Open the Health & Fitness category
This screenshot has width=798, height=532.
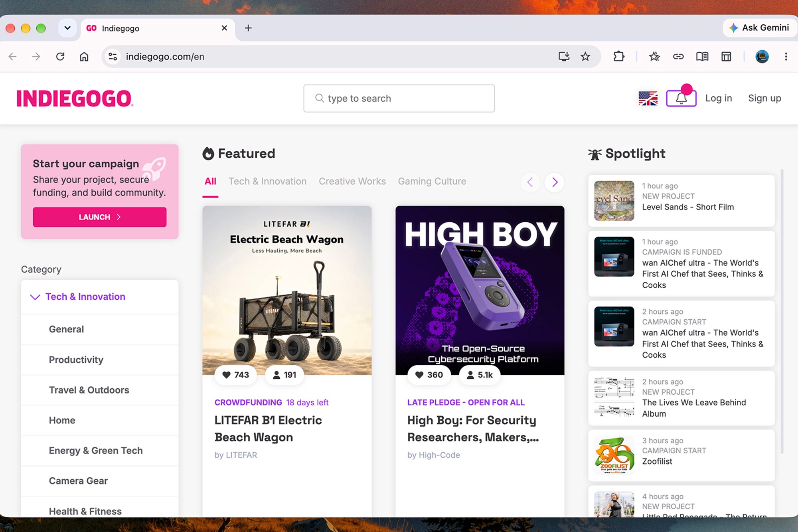(x=100, y=507)
